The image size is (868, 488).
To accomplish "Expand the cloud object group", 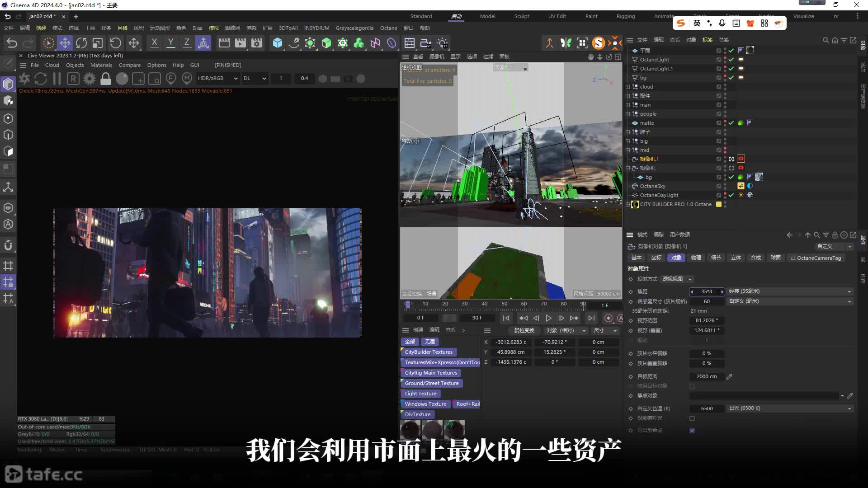I will 627,87.
